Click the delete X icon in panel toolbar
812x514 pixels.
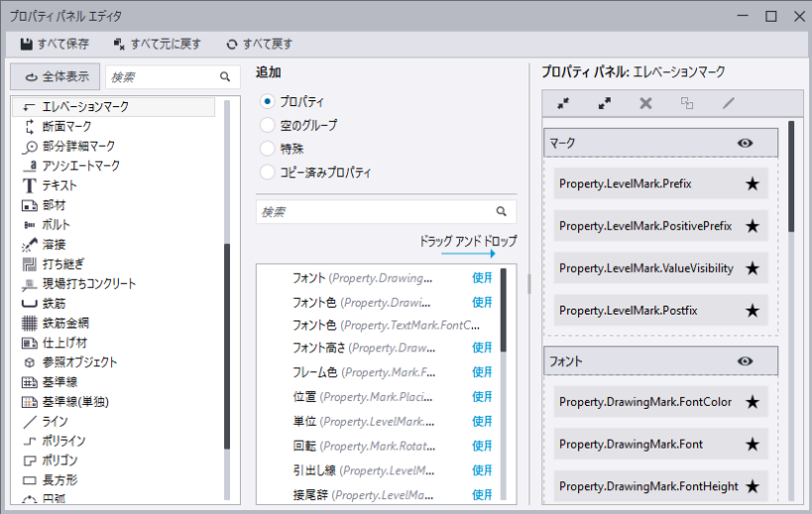pos(645,103)
